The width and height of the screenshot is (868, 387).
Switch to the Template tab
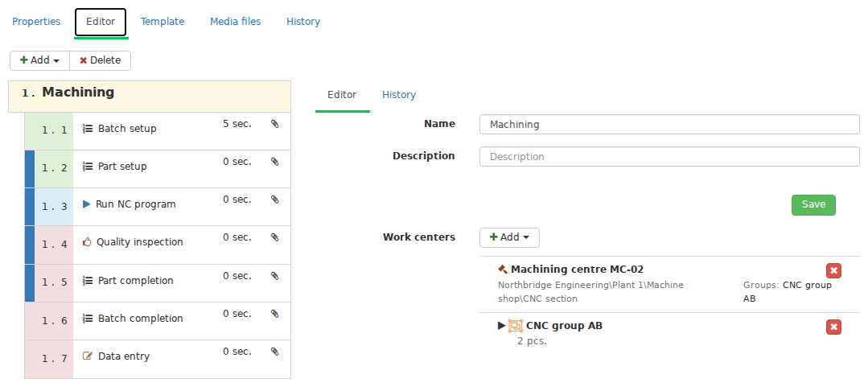(x=162, y=22)
